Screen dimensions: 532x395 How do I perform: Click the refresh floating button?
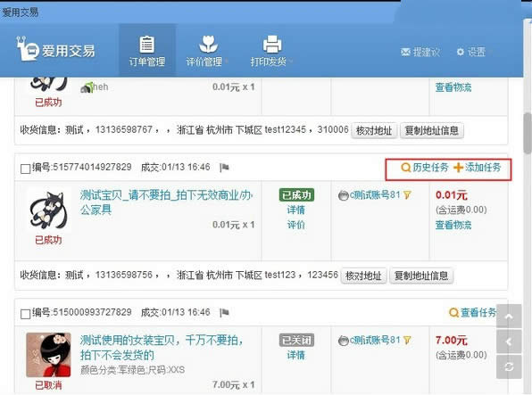pyautogui.click(x=509, y=366)
